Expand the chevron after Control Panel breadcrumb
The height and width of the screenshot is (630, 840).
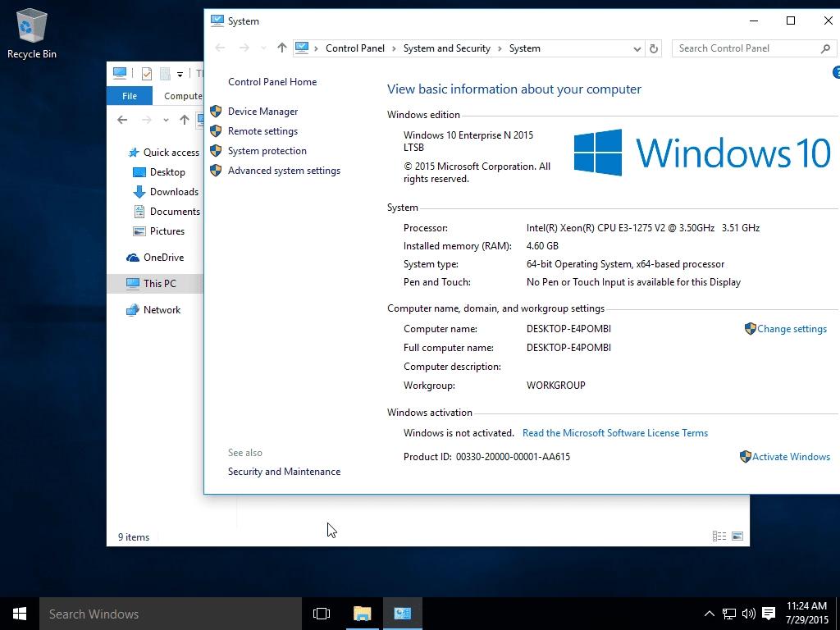click(394, 48)
